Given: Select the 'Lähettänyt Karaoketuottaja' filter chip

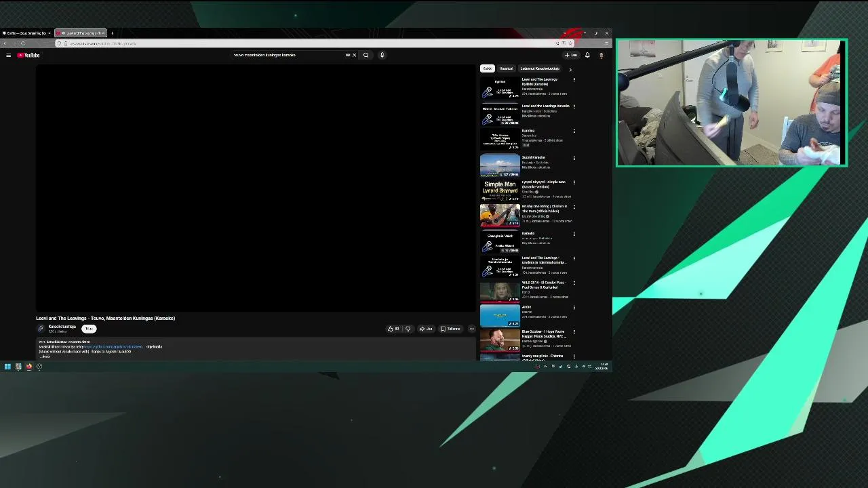Looking at the screenshot, I should coord(540,68).
